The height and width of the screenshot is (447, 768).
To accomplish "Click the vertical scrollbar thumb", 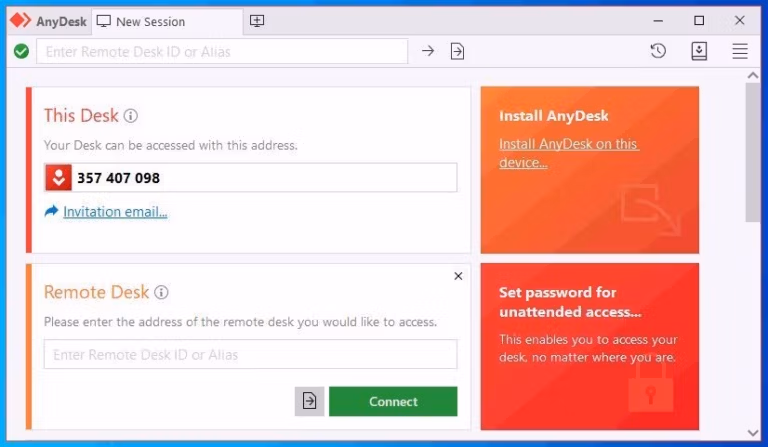I will 753,152.
